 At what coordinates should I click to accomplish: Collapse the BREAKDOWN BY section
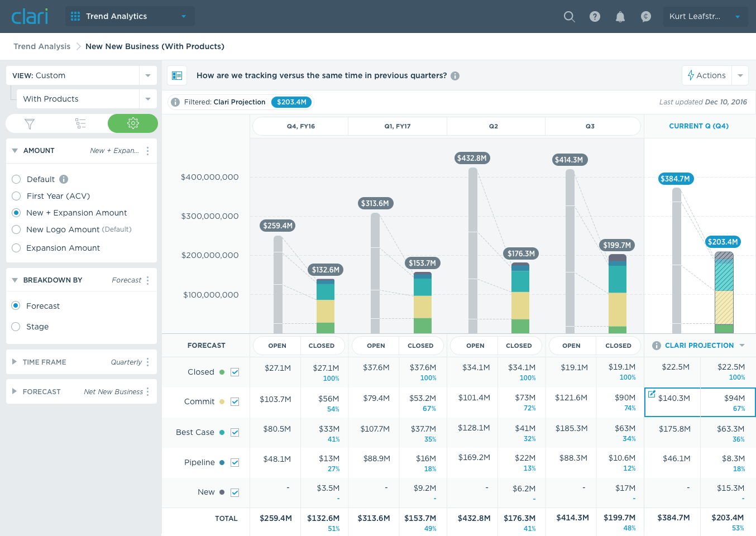[15, 280]
